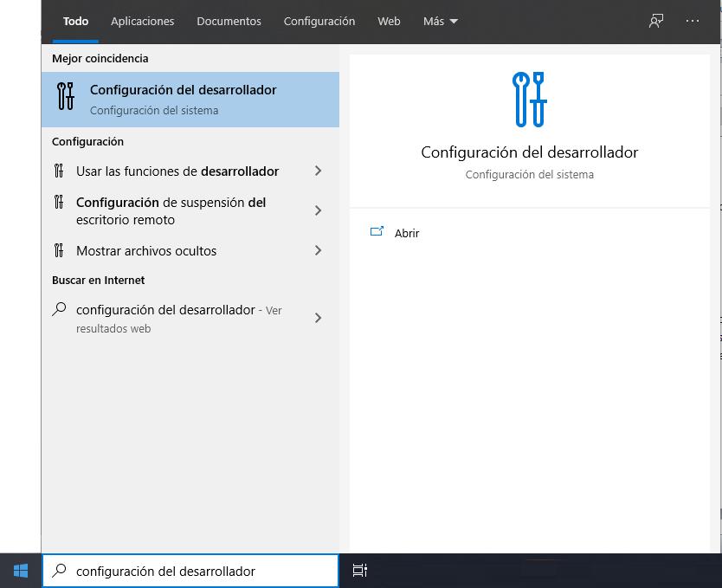Click the large developer tools icon in preview
Screen dimensions: 722x588
coord(529,99)
